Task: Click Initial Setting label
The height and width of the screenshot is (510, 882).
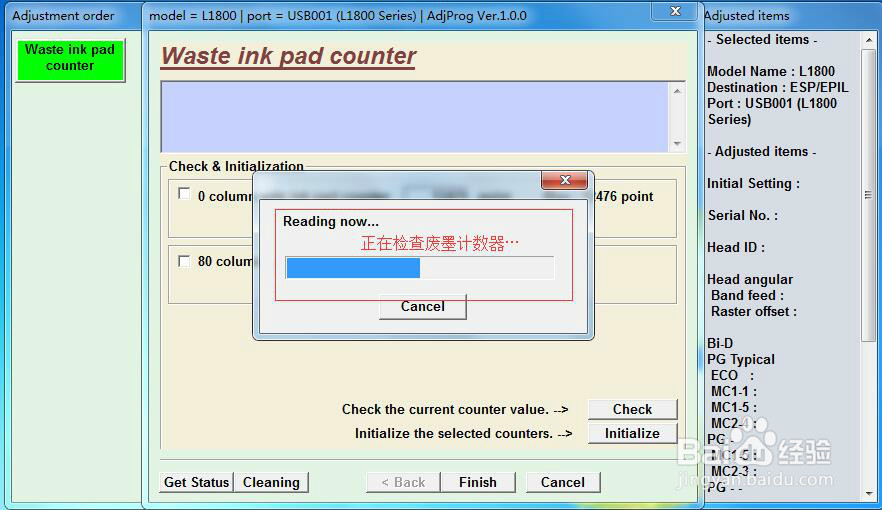Action: coord(753,183)
